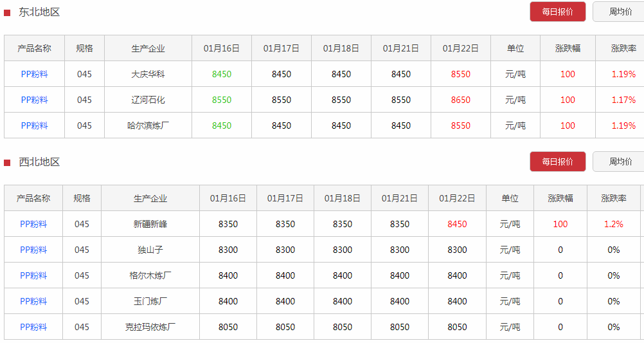Image resolution: width=644 pixels, height=343 pixels.
Task: Open PP粉料 link for 辽河石化 row
Action: click(x=35, y=100)
